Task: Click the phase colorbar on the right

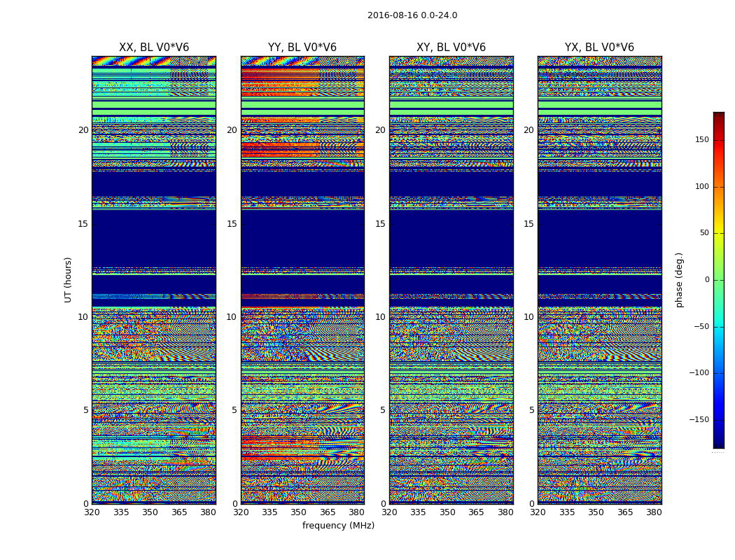Action: click(x=718, y=280)
